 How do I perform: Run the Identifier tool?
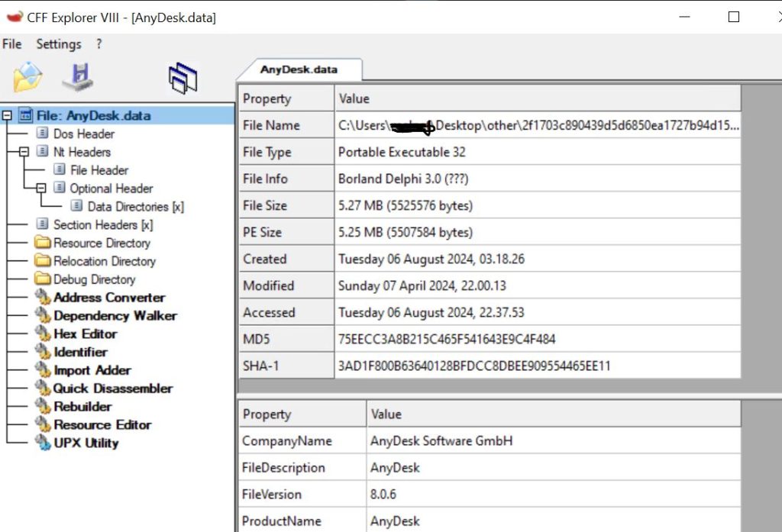click(x=80, y=352)
